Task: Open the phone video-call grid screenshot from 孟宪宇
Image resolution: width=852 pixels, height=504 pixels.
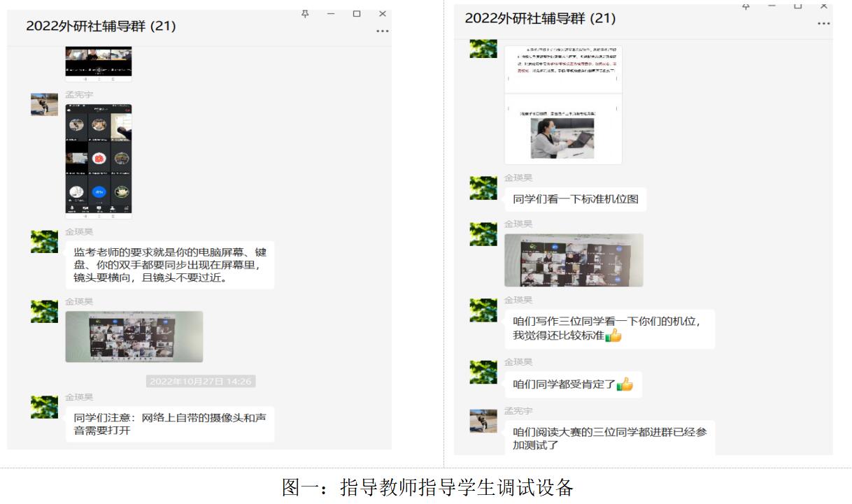Action: (x=99, y=161)
